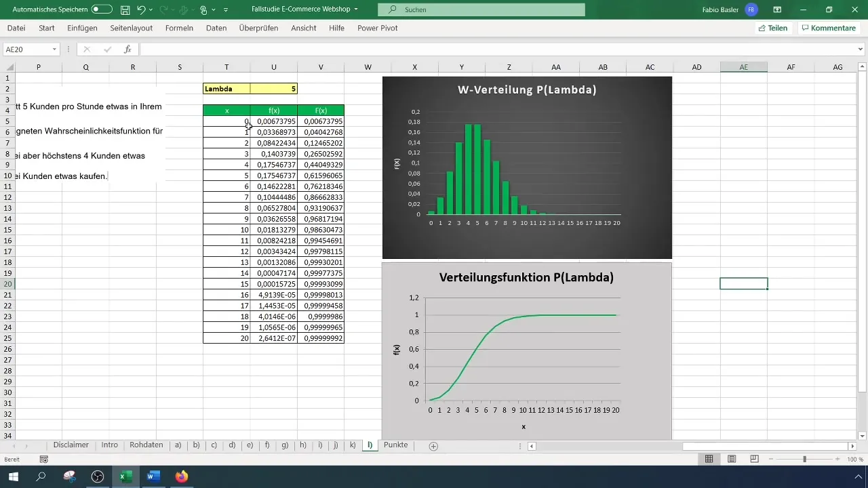The width and height of the screenshot is (868, 488).
Task: Open the Seitenlayout ribbon tab
Action: point(132,28)
